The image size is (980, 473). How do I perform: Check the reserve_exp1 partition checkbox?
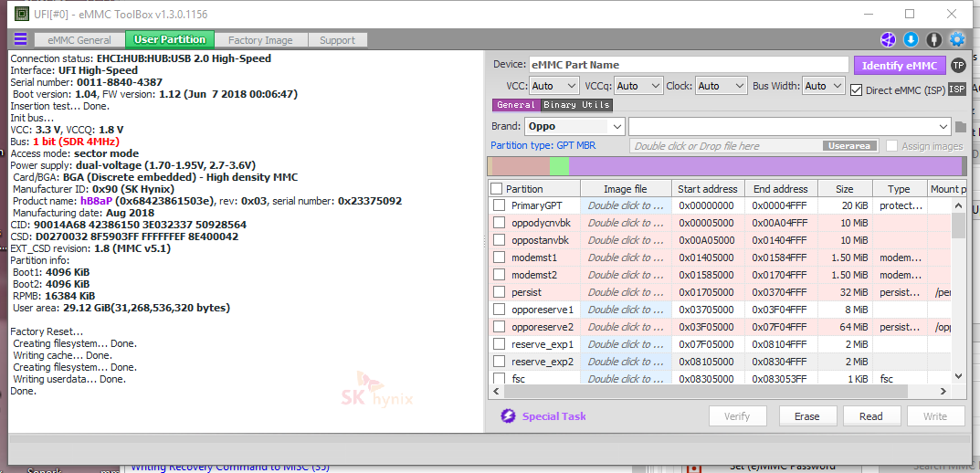click(499, 343)
